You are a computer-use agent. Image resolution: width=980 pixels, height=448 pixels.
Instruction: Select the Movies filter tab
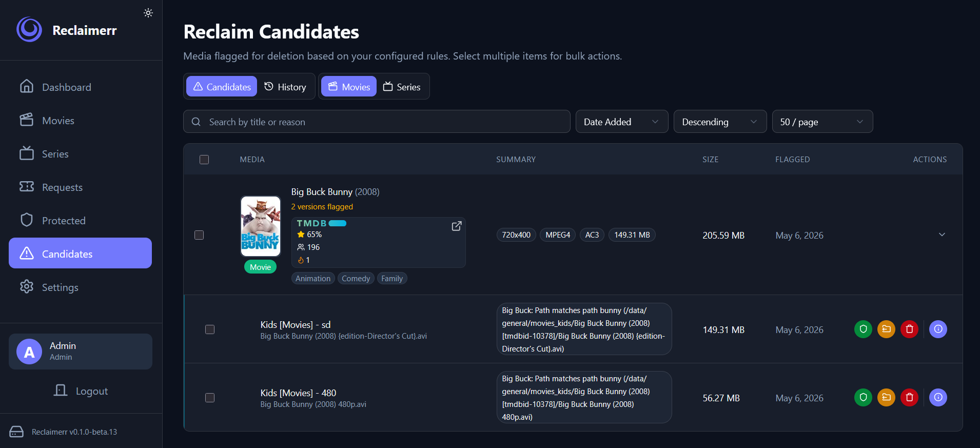[x=349, y=87]
